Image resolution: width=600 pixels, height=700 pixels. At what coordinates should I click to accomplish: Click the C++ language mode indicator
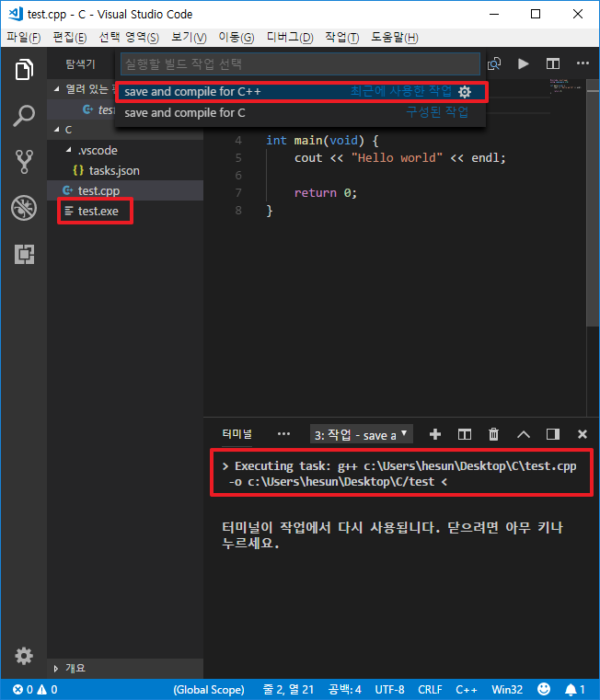(x=466, y=690)
